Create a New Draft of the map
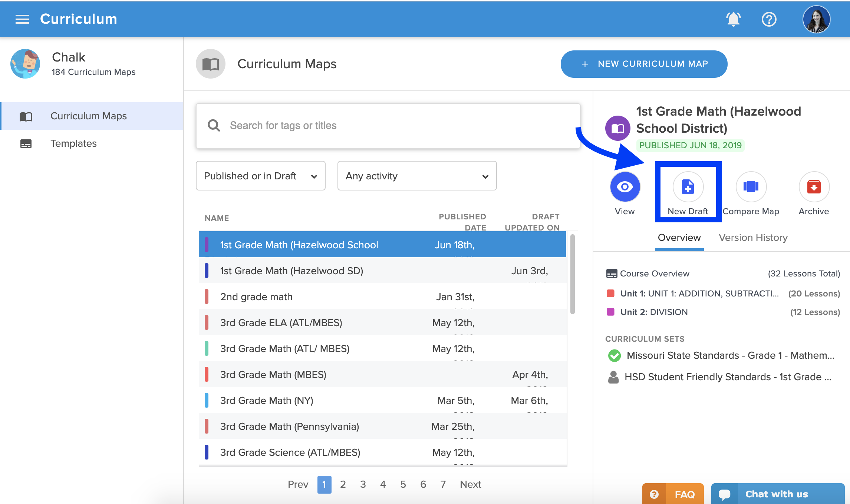 coord(688,187)
